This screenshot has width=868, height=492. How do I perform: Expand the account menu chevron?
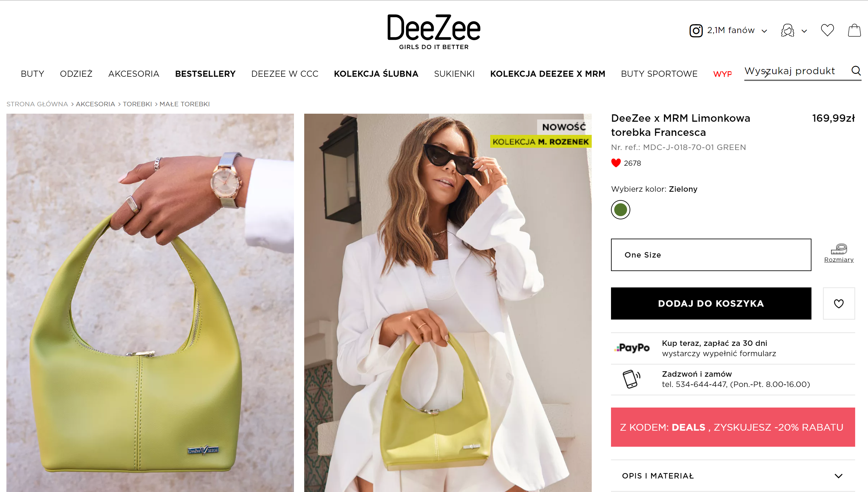804,31
